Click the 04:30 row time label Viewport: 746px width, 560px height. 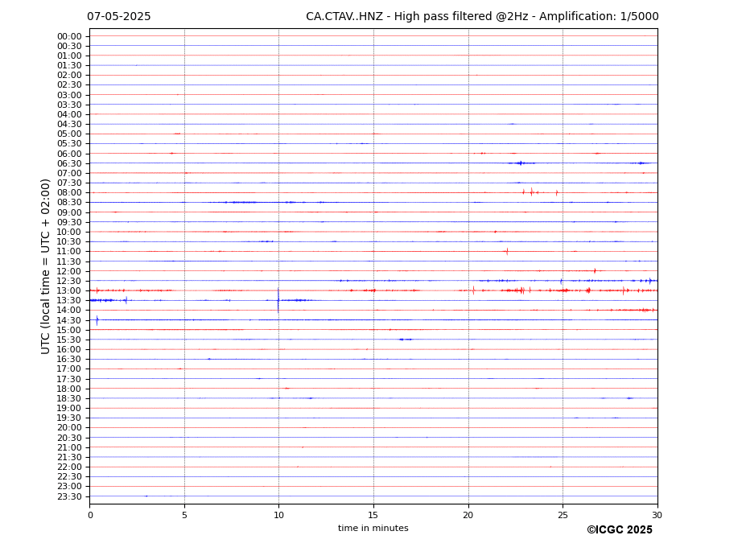(69, 125)
